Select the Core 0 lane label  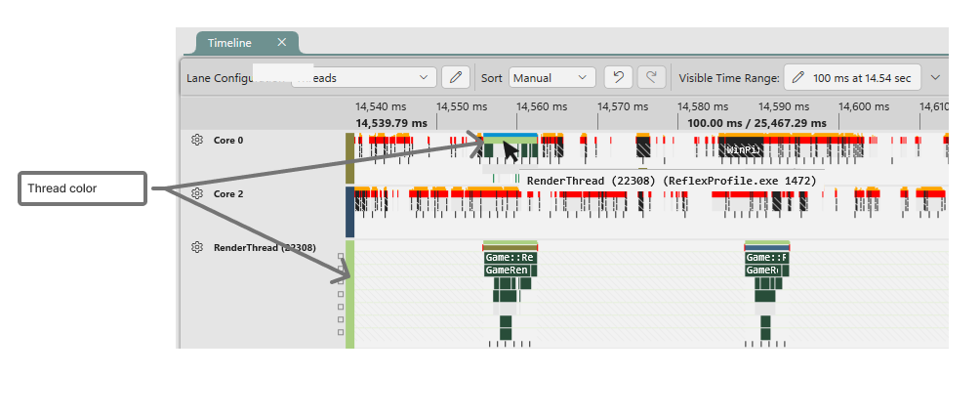[228, 140]
